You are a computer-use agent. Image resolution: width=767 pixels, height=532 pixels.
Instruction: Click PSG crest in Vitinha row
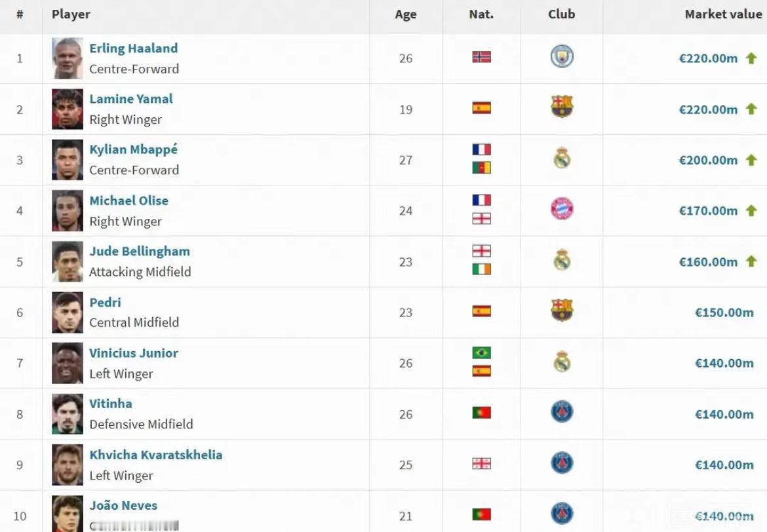562,411
